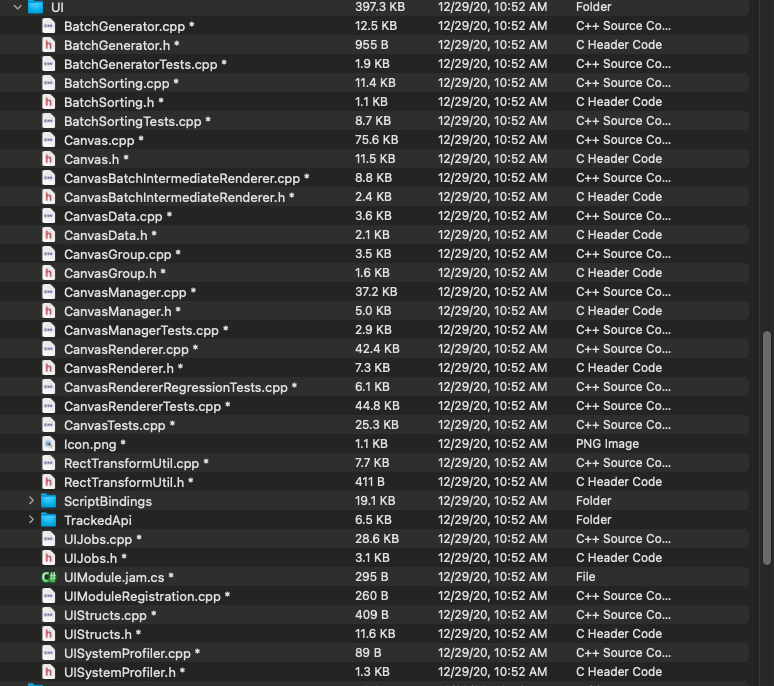774x686 pixels.
Task: Click the 75.6 KB size of Canvas.cpp
Action: [376, 140]
